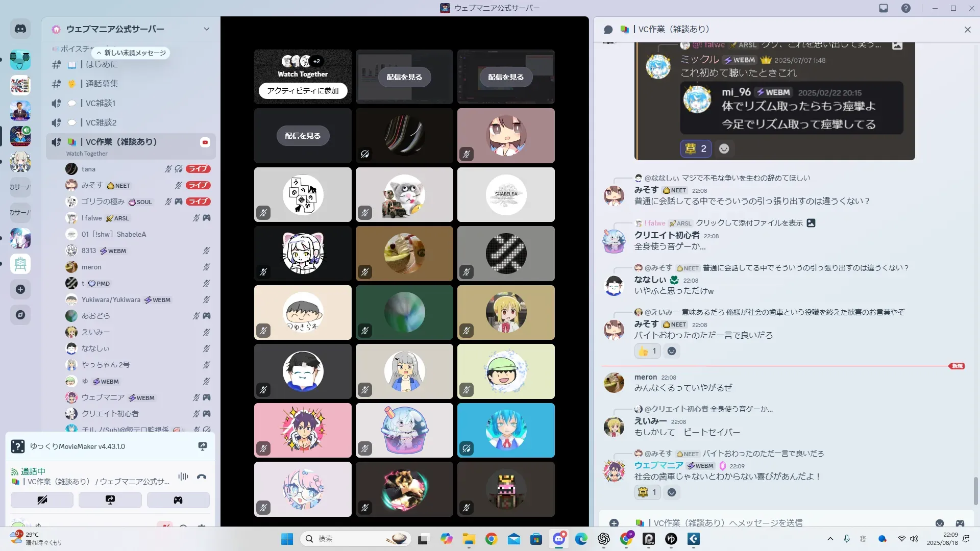Expand ウェブマニア公式サーバー server dropdown menu
Screen dimensions: 980x551
coord(206,29)
